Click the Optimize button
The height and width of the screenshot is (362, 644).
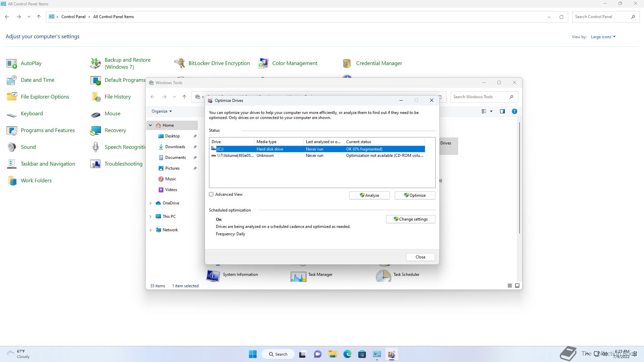pos(415,195)
